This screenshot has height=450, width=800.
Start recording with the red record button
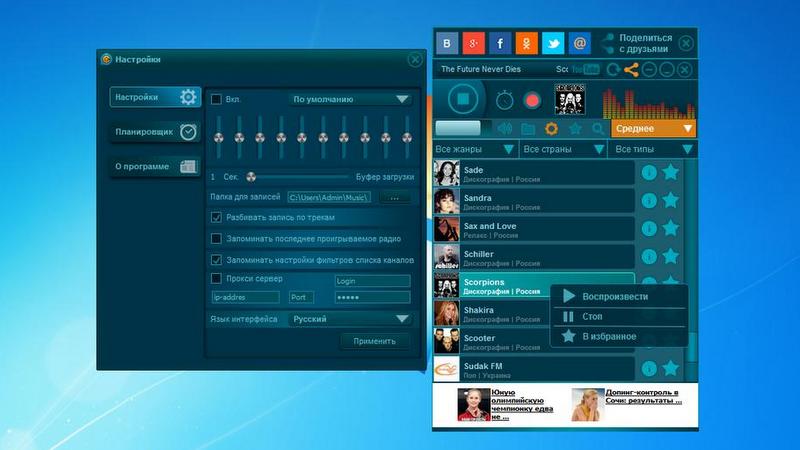(x=532, y=100)
